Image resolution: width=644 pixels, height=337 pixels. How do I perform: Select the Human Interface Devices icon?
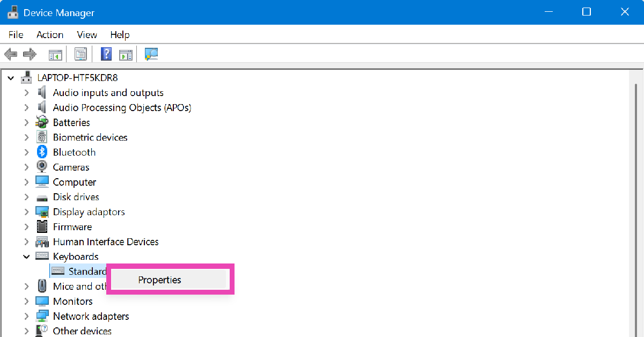tap(42, 241)
